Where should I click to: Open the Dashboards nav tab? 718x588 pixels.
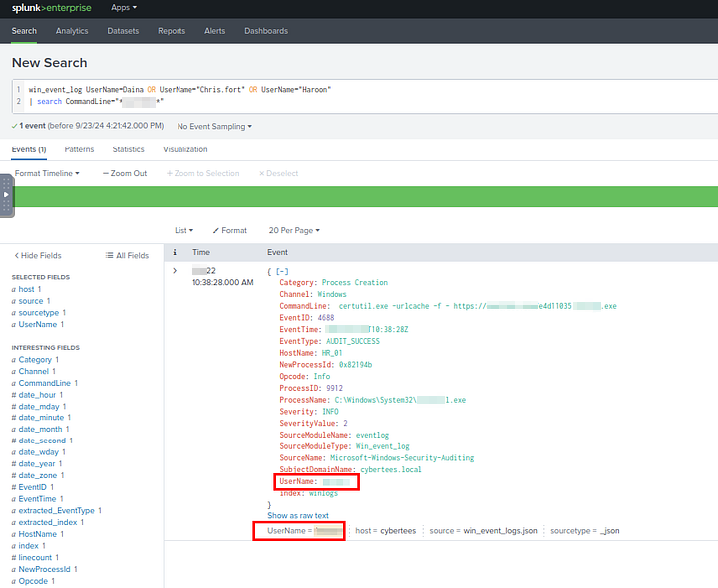pyautogui.click(x=266, y=31)
